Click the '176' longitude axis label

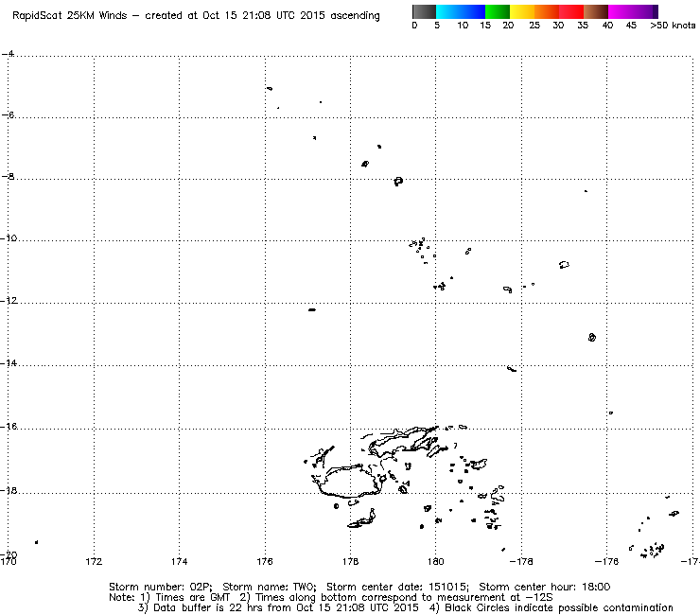[x=265, y=561]
